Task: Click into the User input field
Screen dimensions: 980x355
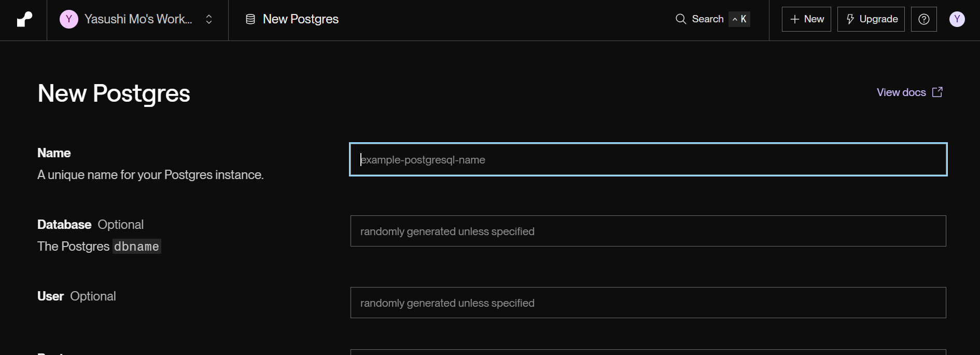Action: [648, 303]
